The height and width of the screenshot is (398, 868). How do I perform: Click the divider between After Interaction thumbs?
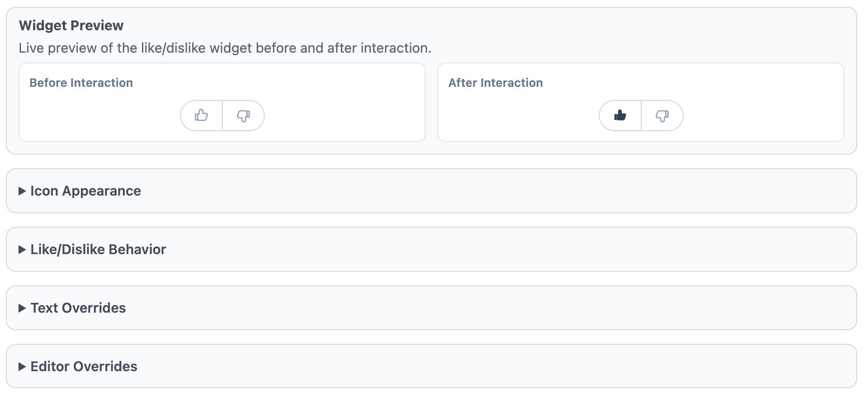[x=641, y=116]
